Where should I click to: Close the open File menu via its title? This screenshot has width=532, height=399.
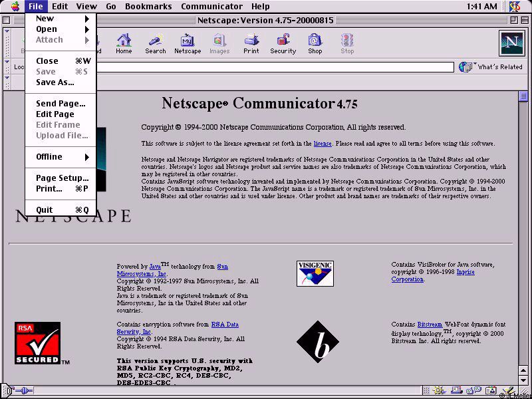[36, 6]
